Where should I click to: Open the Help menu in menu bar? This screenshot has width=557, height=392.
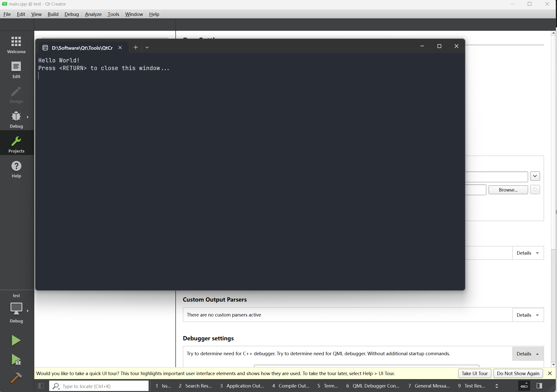coord(154,14)
